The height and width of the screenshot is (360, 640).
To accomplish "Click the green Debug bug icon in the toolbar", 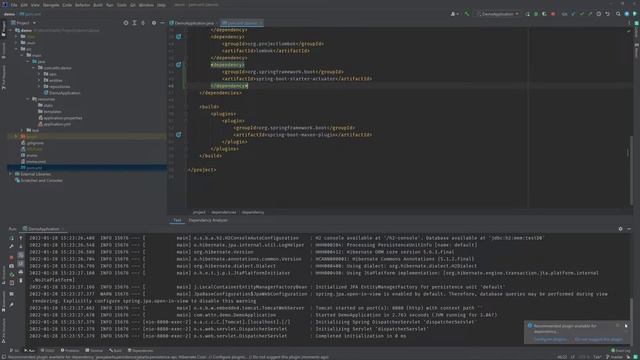I will pos(536,14).
